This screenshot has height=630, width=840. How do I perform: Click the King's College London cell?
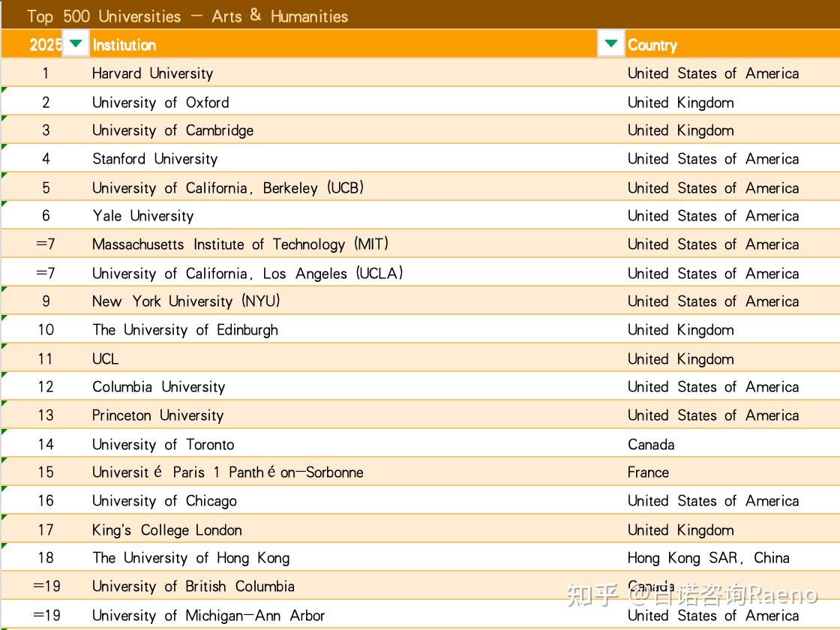[x=167, y=529]
